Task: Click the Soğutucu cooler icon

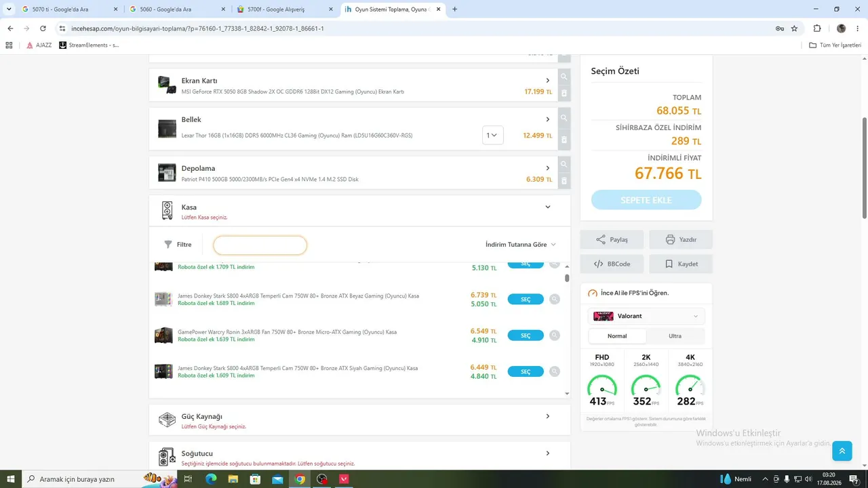Action: coord(167,457)
